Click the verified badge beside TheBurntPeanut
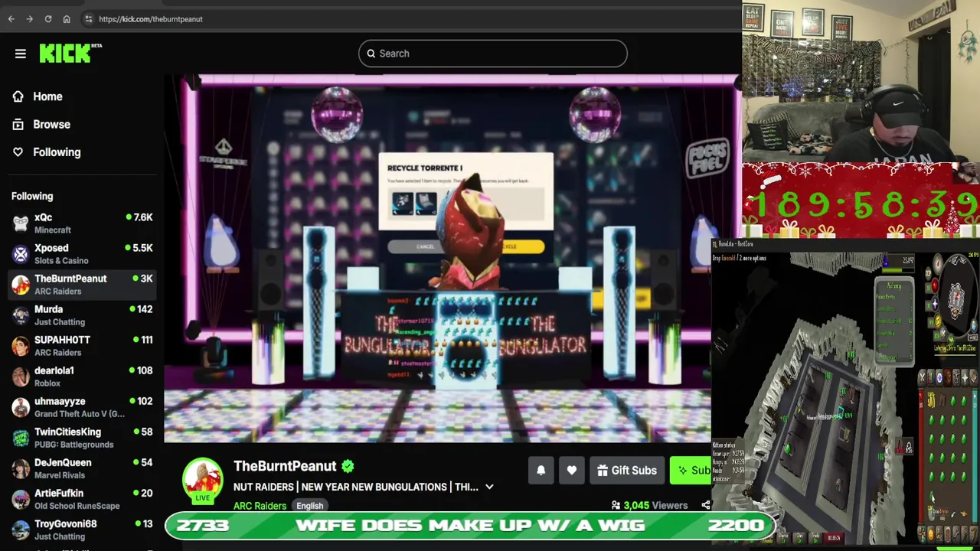Viewport: 980px width, 551px height. [x=348, y=466]
